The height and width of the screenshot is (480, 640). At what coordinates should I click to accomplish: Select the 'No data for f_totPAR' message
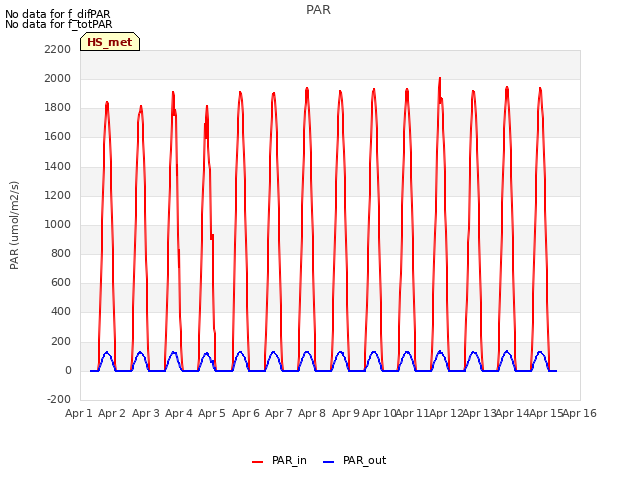click(x=58, y=24)
